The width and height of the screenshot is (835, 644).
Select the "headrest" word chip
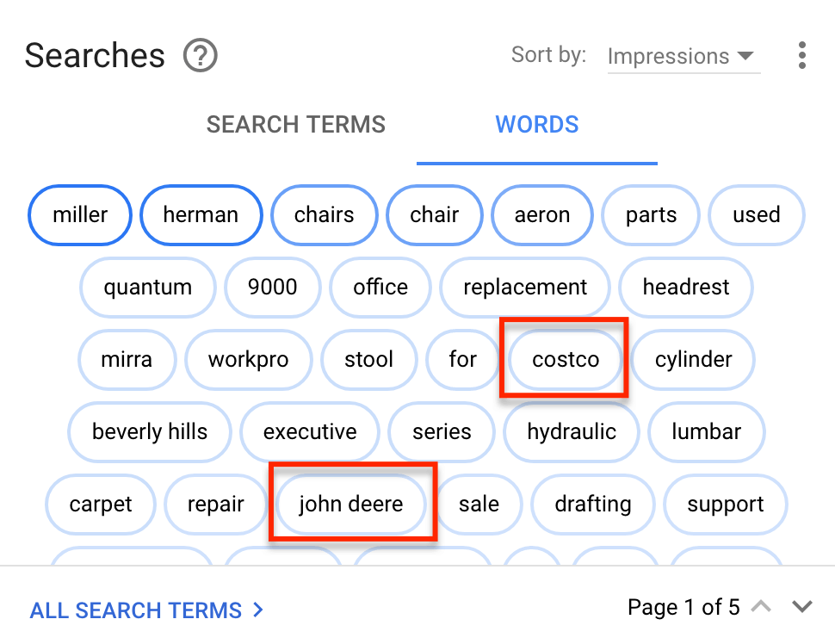point(686,288)
